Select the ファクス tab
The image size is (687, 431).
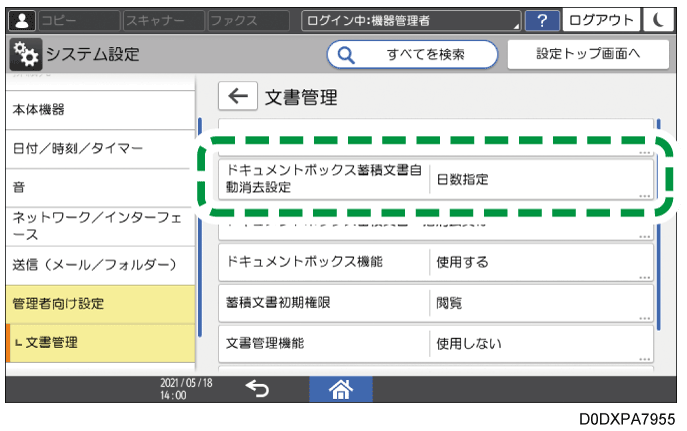point(248,21)
